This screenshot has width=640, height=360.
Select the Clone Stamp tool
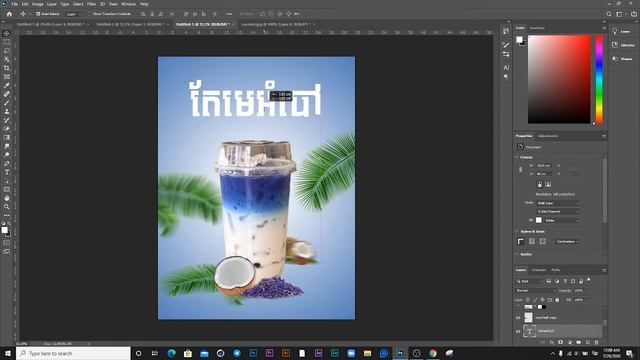[x=7, y=111]
